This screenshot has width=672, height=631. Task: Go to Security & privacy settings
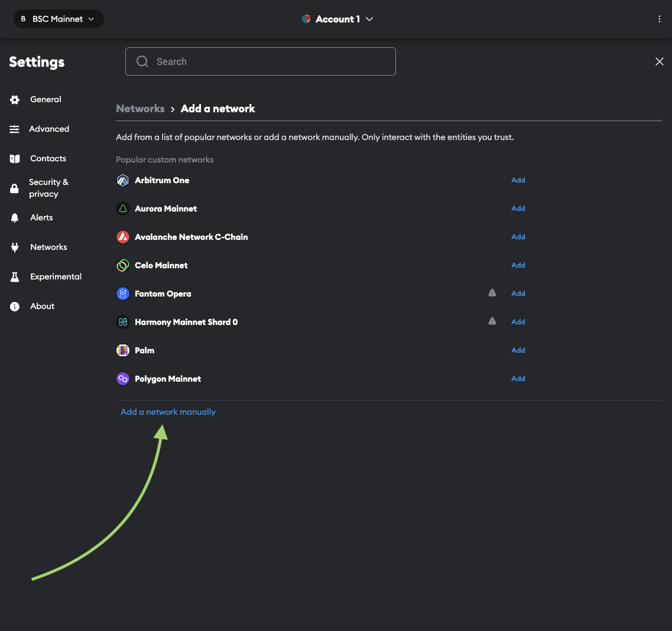click(48, 188)
